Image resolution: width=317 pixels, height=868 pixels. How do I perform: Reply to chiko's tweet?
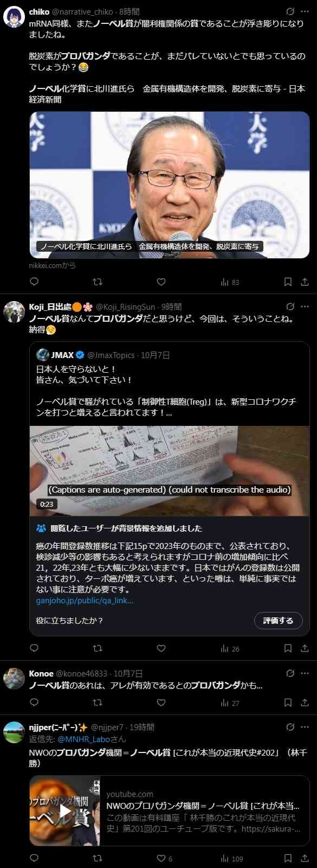[34, 282]
